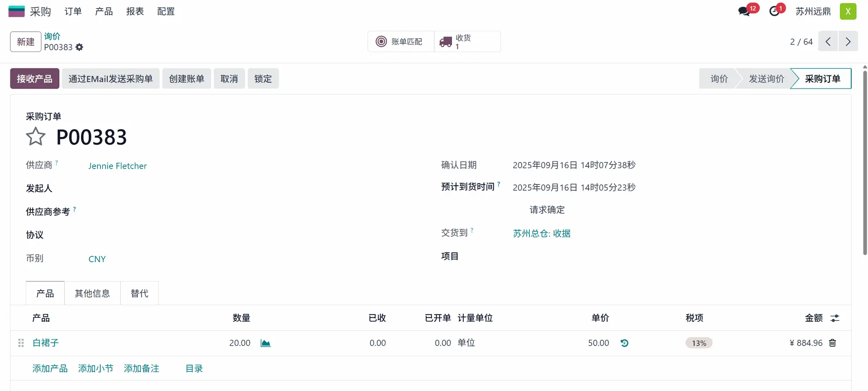Open the activities clock icon
The height and width of the screenshot is (391, 868).
[774, 11]
